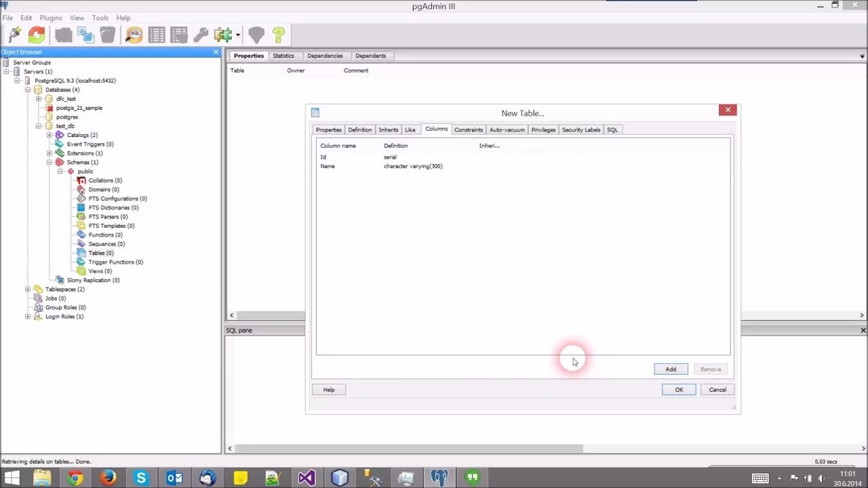Image resolution: width=868 pixels, height=488 pixels.
Task: Click the postgis_21_sample database icon
Action: (50, 108)
